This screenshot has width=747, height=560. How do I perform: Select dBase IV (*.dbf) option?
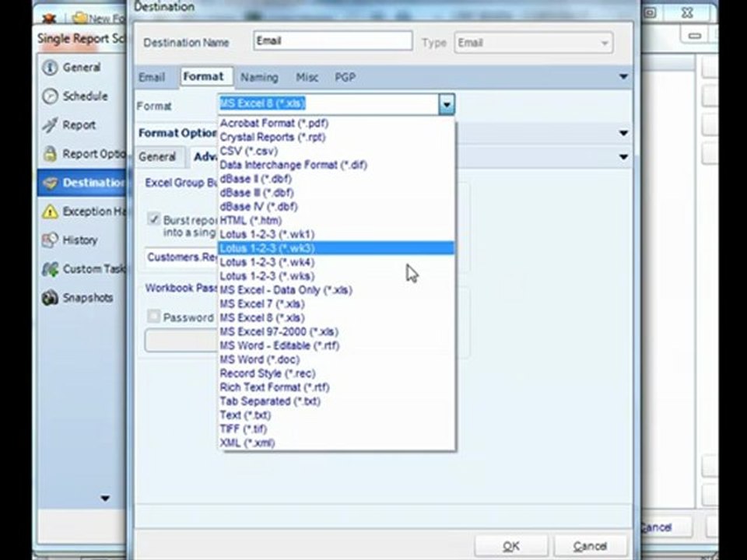tap(336, 206)
